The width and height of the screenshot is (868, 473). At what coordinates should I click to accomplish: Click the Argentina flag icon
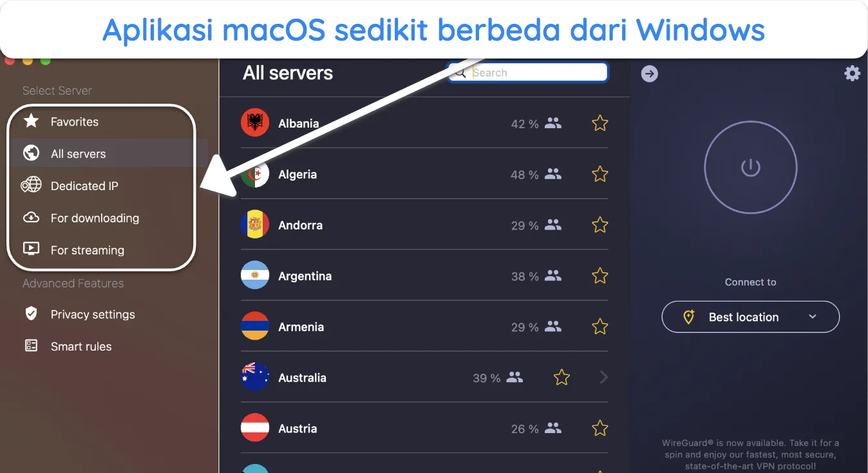pyautogui.click(x=255, y=276)
